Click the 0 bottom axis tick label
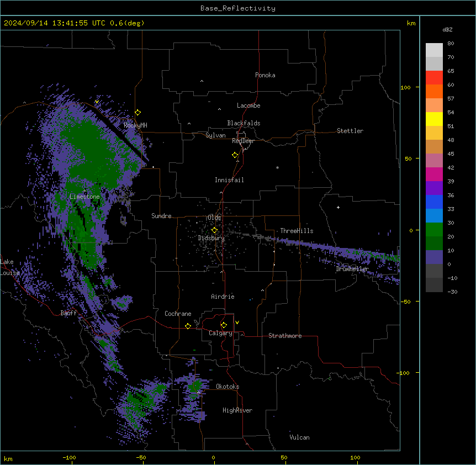 [213, 458]
